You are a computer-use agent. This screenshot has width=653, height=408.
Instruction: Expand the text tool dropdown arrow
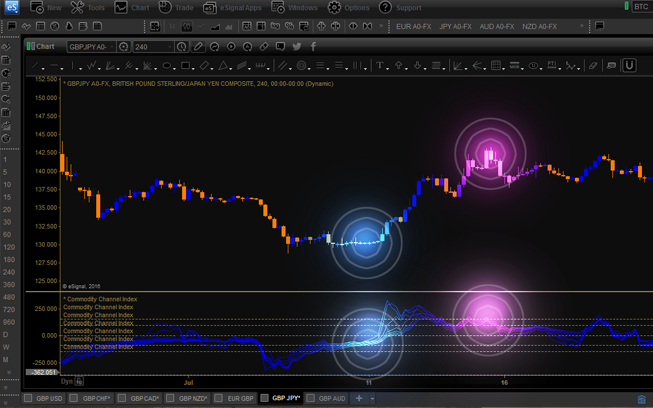(x=387, y=68)
